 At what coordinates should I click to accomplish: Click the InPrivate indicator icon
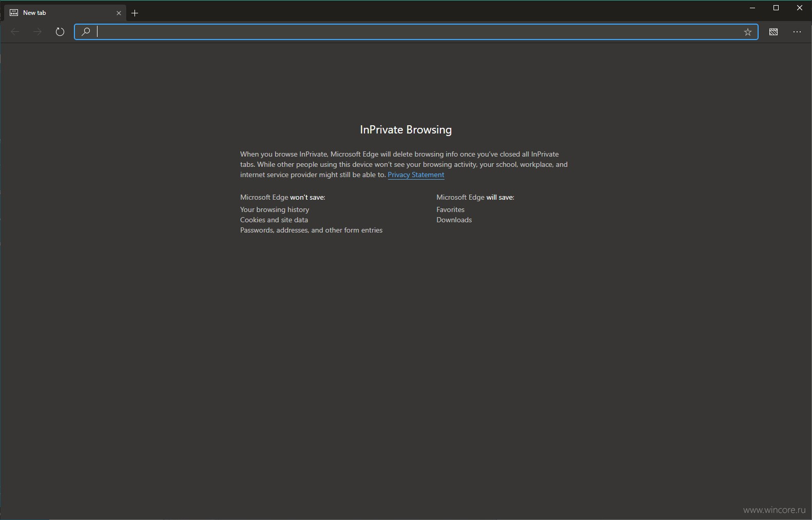(x=774, y=32)
